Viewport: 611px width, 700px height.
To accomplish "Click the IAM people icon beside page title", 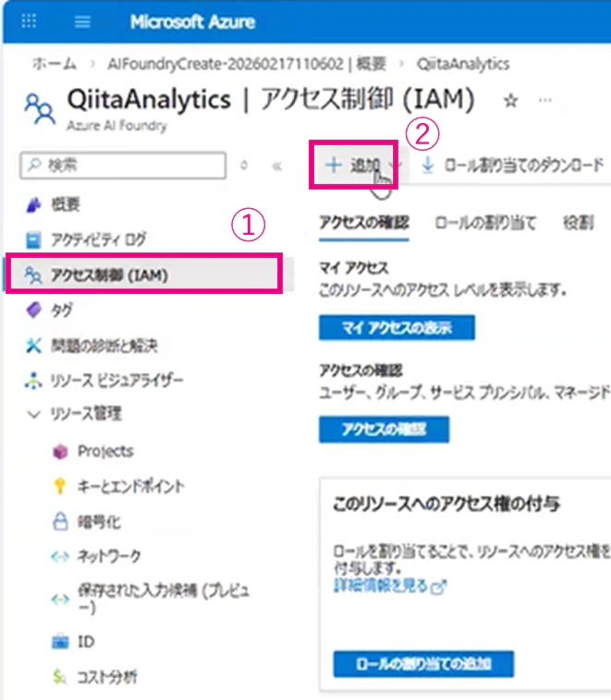I will tap(40, 108).
